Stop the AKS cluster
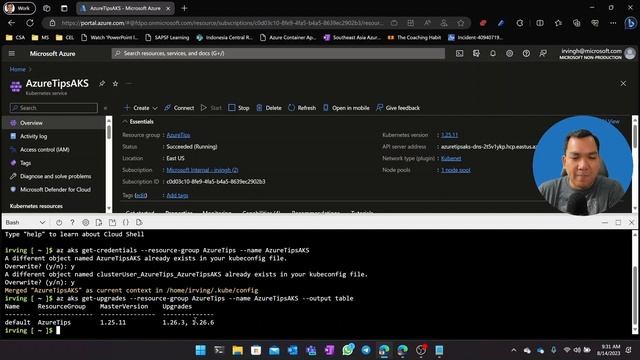The height and width of the screenshot is (360, 640). pos(239,108)
